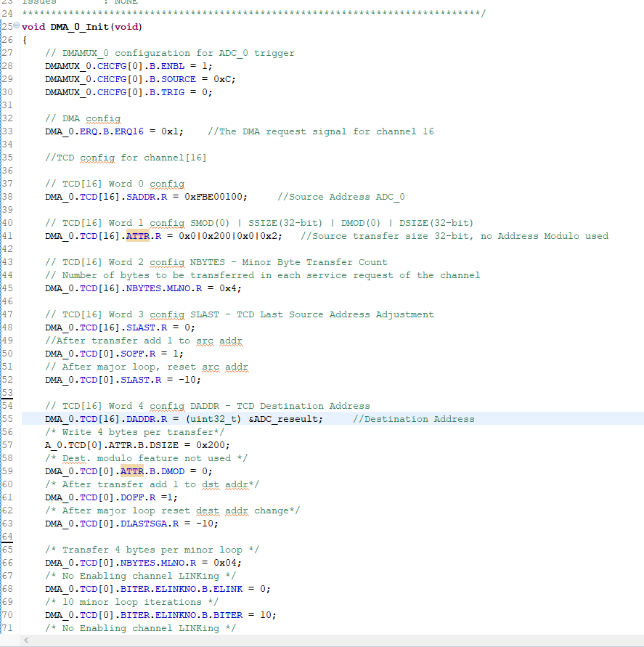
Task: Click the horizontal scrollbar track at the bottom
Action: [x=327, y=640]
